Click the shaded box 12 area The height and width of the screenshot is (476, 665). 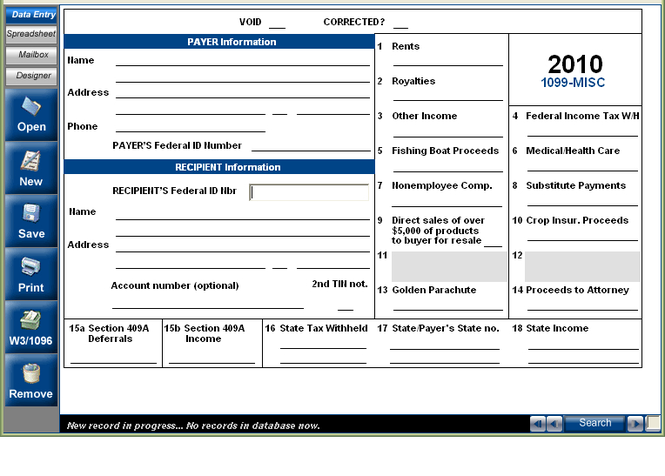click(x=582, y=266)
